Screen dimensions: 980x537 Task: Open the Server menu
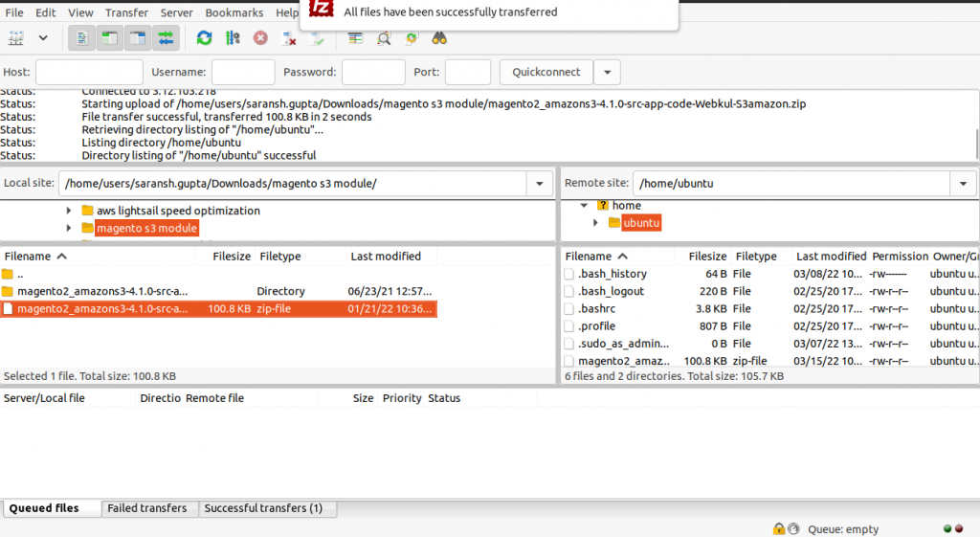pos(176,12)
